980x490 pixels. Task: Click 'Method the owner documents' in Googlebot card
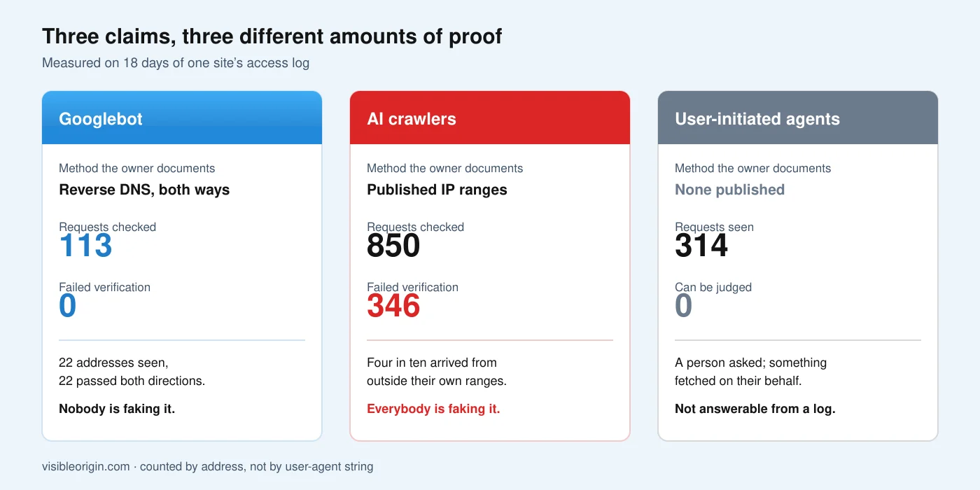click(136, 168)
